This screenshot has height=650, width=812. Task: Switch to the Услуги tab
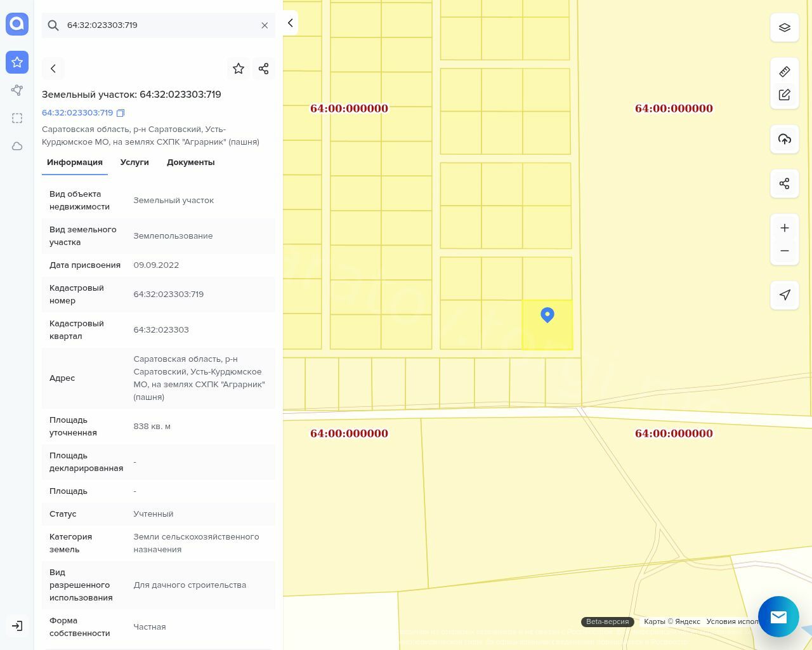click(x=134, y=162)
